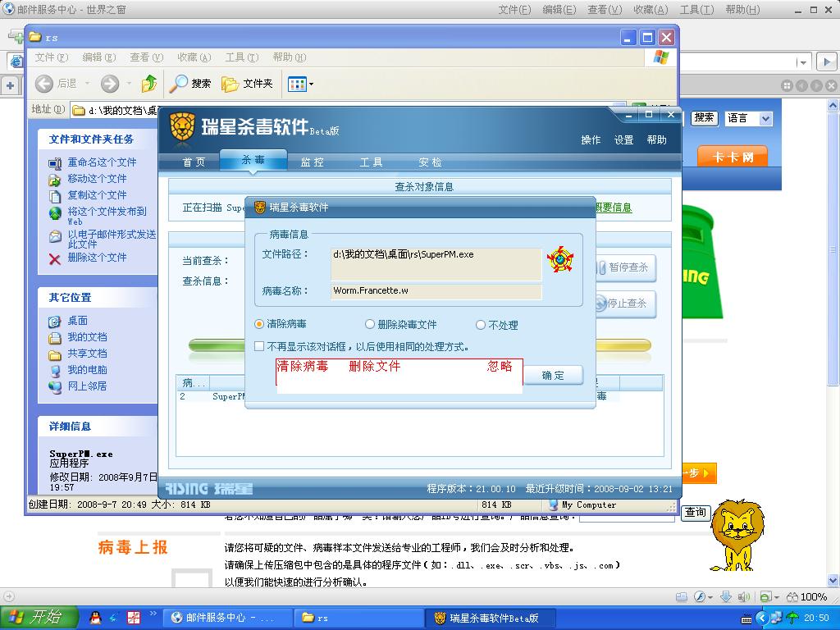Click the status bar download arrow icon
The image size is (840, 630).
pyautogui.click(x=726, y=597)
